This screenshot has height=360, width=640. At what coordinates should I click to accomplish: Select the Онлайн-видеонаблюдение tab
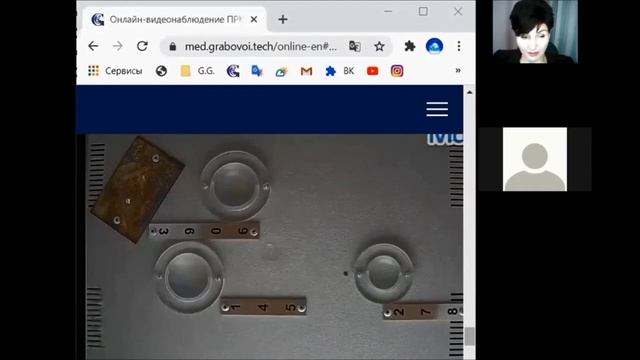click(x=175, y=19)
